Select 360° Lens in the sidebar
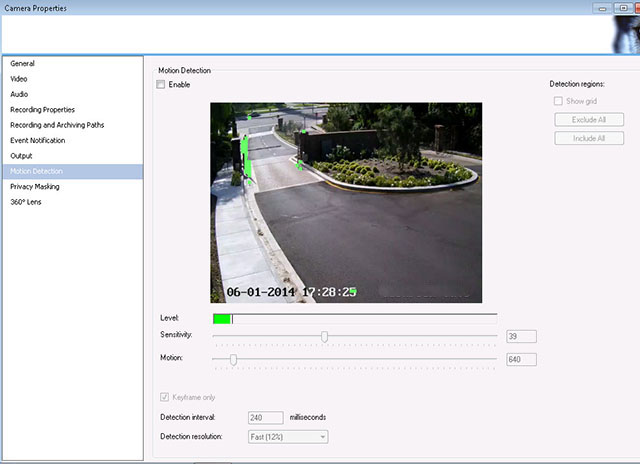This screenshot has height=464, width=640. pos(26,202)
